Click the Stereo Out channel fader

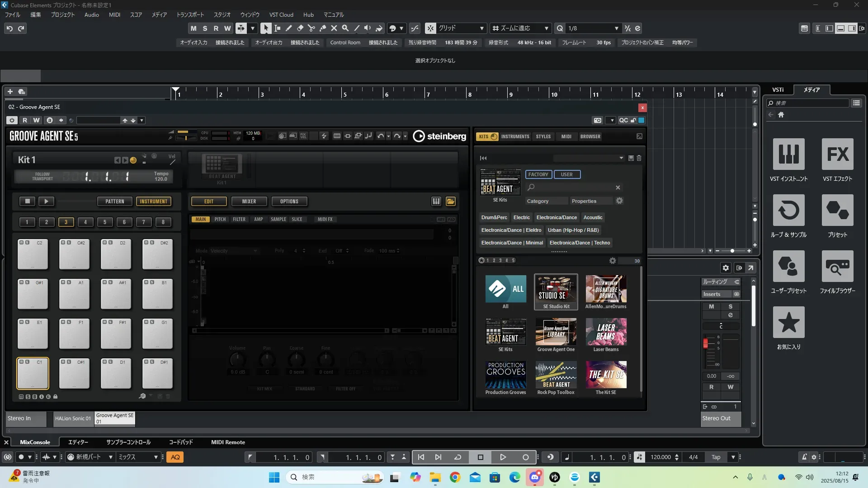[x=705, y=343]
